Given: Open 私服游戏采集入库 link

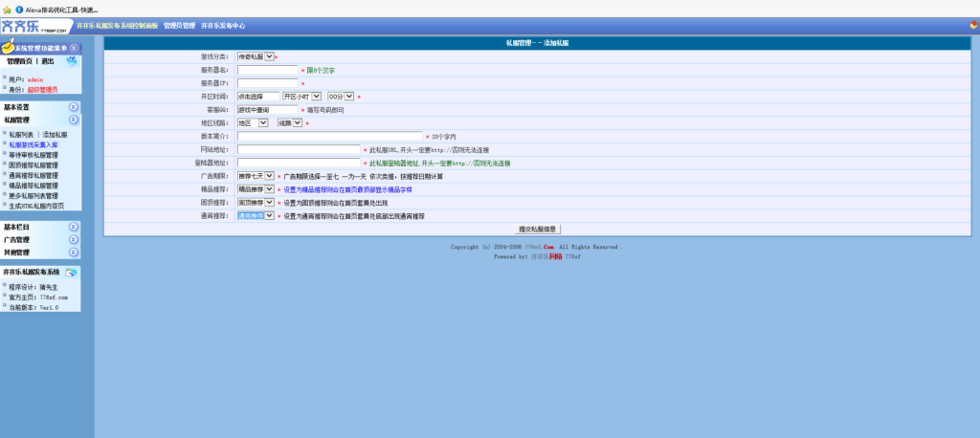Looking at the screenshot, I should 33,144.
